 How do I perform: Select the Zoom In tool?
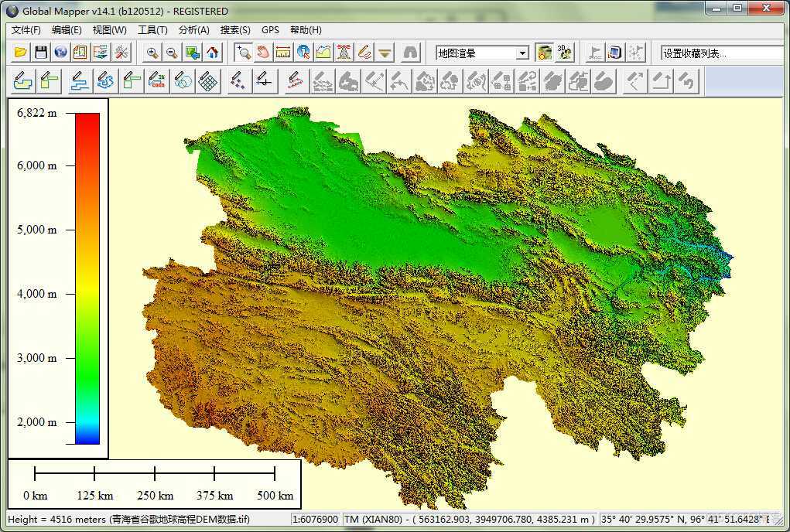click(x=150, y=53)
